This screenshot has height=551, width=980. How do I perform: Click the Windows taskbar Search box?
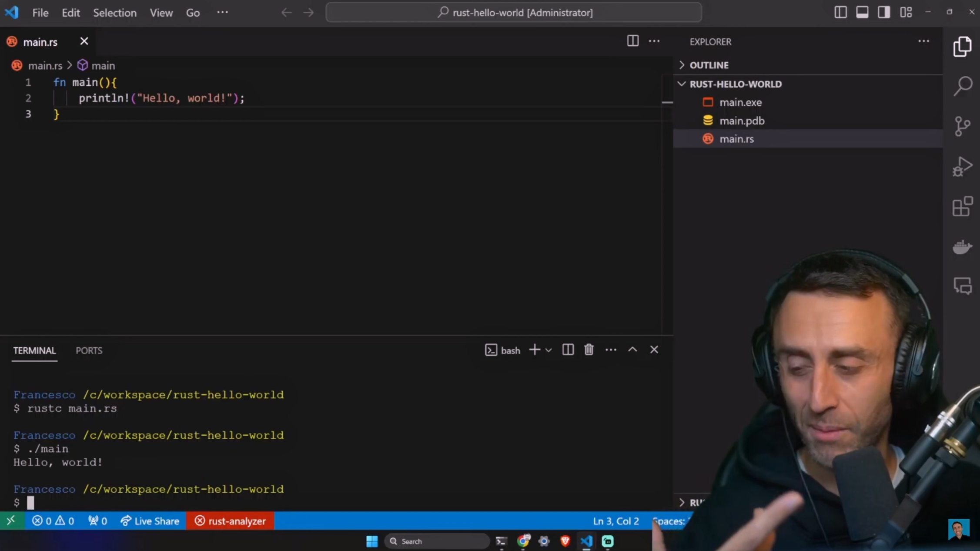(437, 541)
